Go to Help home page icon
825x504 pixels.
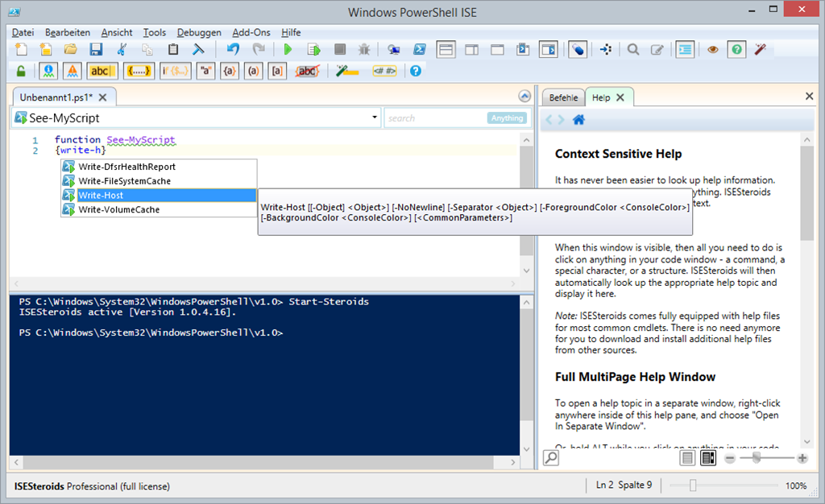(x=578, y=120)
